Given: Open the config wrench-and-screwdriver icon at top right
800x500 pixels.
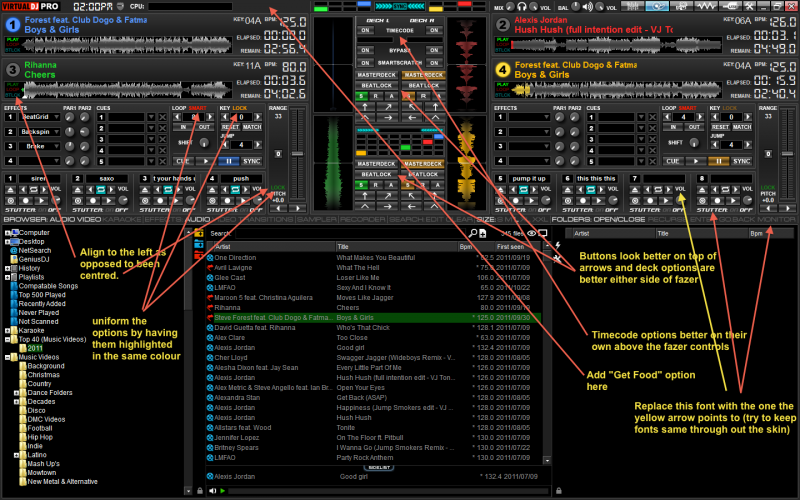Looking at the screenshot, I should (x=749, y=6).
